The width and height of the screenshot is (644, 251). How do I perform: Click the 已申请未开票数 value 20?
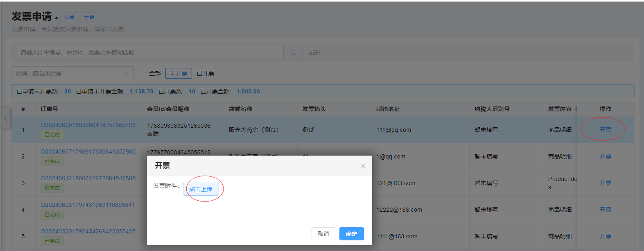[x=68, y=91]
